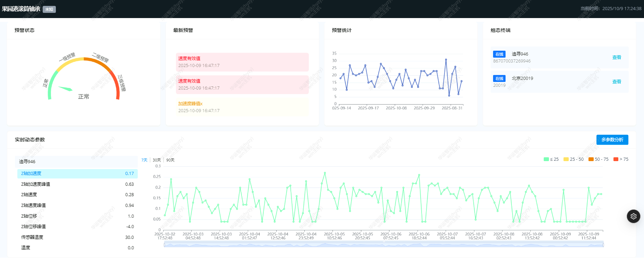644x267 pixels.
Task: Toggle the ≤ 25 green legend swatch
Action: tap(546, 159)
